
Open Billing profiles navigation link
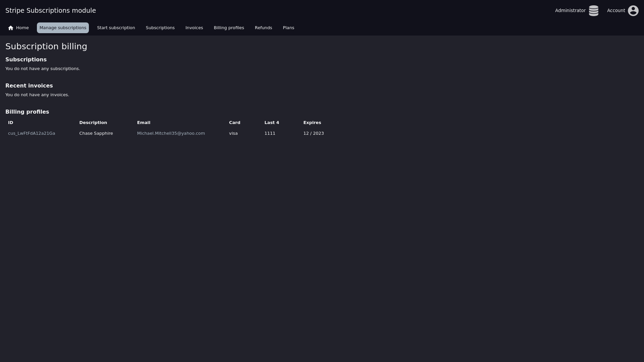(229, 28)
